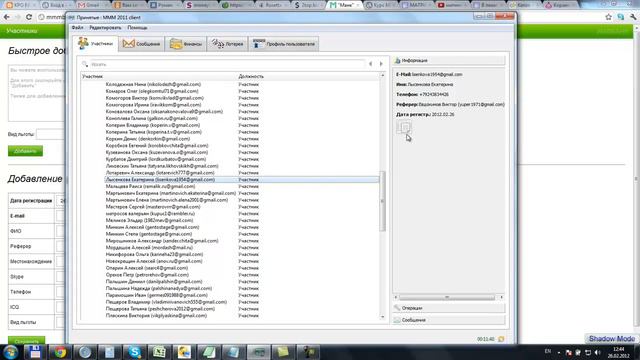Open the Финансы tab
The width and height of the screenshot is (640, 360).
(x=186, y=44)
